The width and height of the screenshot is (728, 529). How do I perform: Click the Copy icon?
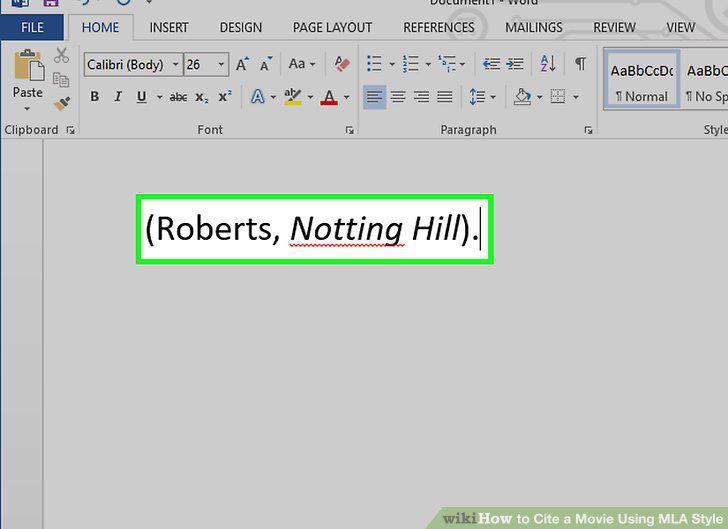(x=61, y=79)
